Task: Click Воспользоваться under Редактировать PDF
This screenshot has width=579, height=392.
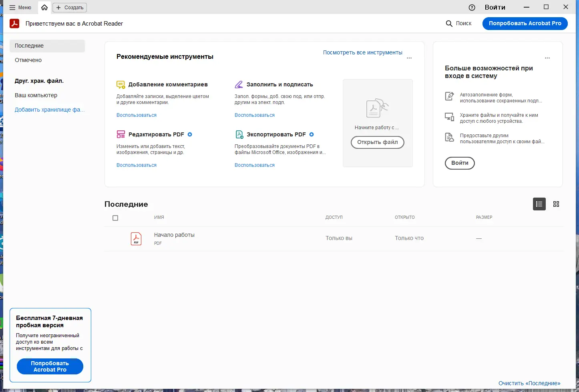Action: pyautogui.click(x=137, y=165)
